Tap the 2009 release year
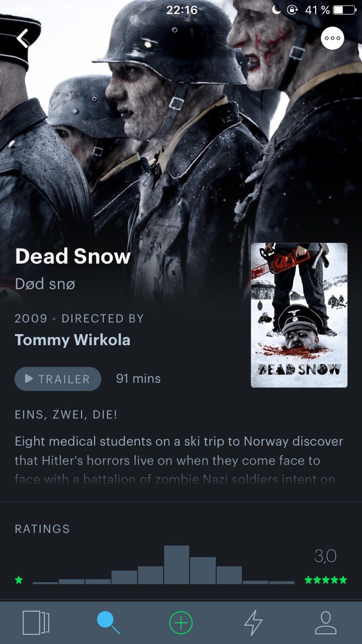362x644 pixels. 31,318
